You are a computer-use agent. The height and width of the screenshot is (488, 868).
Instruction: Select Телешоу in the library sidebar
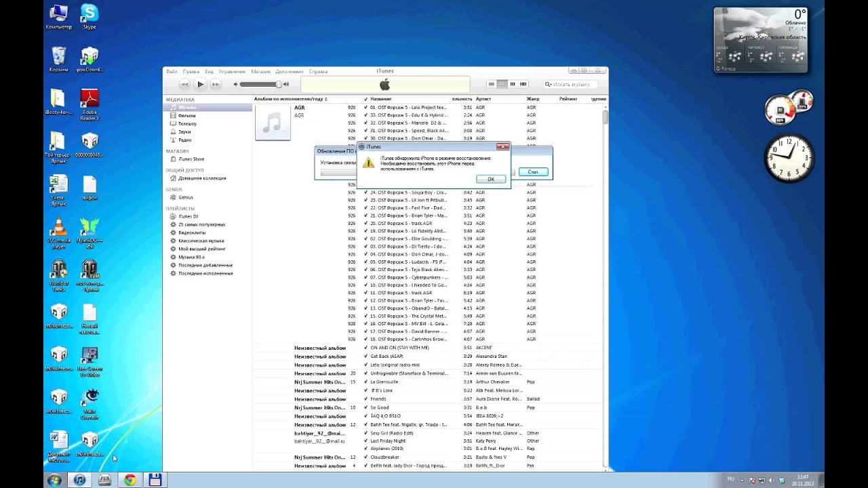207,123
